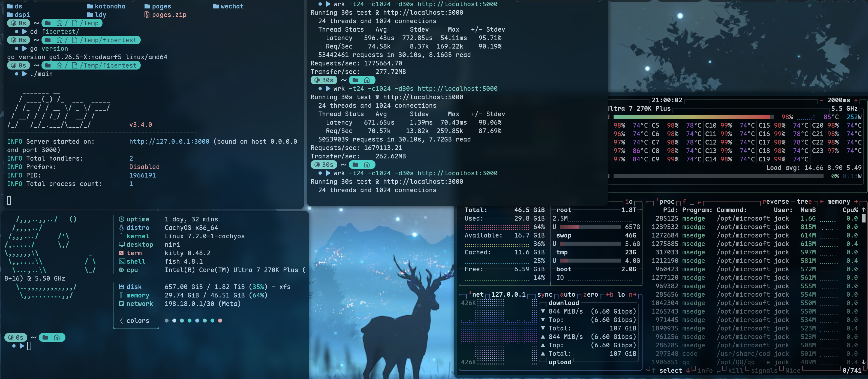
Task: Click the network IP icon
Action: (121, 304)
